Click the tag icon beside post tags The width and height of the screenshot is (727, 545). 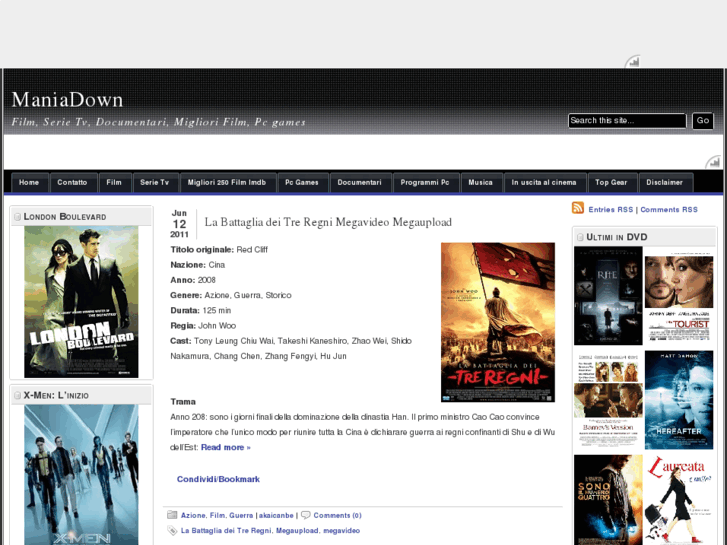172,530
